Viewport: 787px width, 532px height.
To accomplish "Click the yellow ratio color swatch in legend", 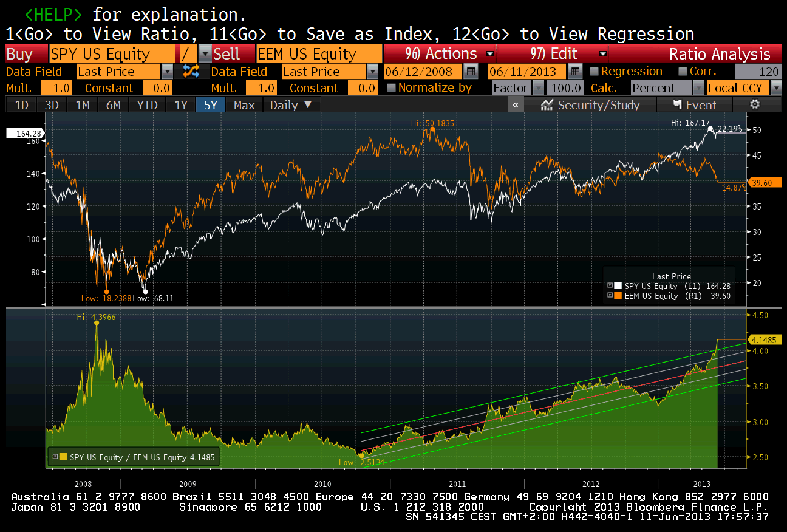I will tap(63, 457).
